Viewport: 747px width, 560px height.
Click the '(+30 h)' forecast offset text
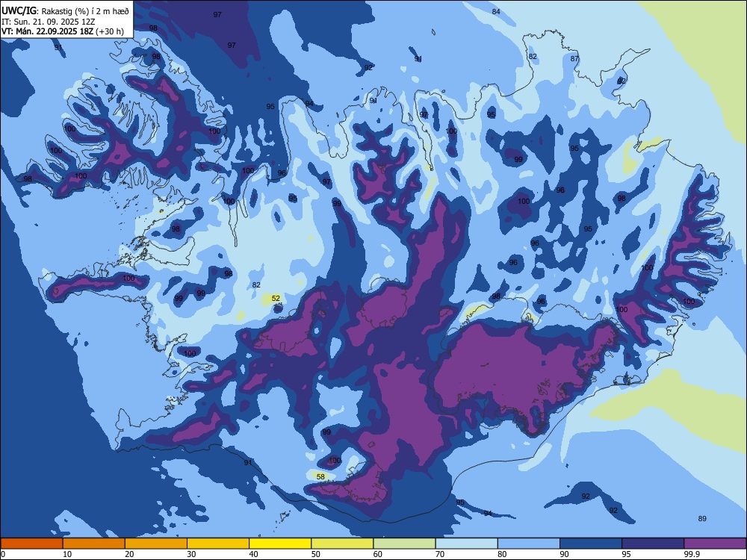(110, 32)
